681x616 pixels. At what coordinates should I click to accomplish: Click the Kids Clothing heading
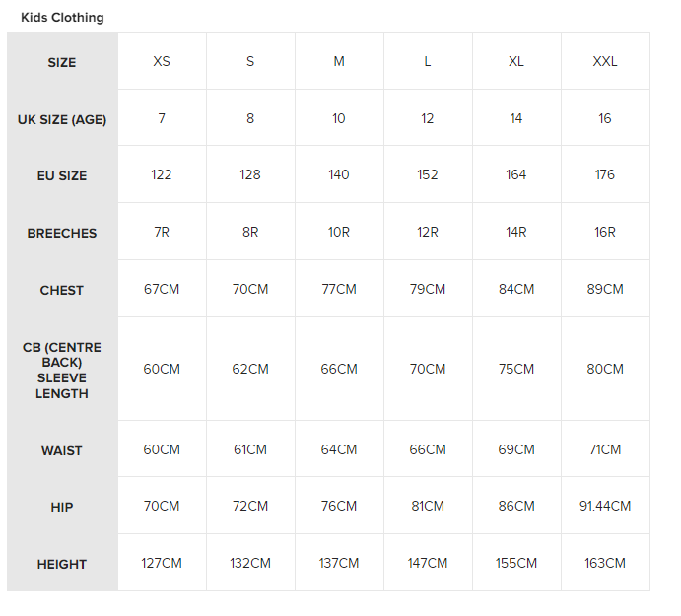pos(62,18)
